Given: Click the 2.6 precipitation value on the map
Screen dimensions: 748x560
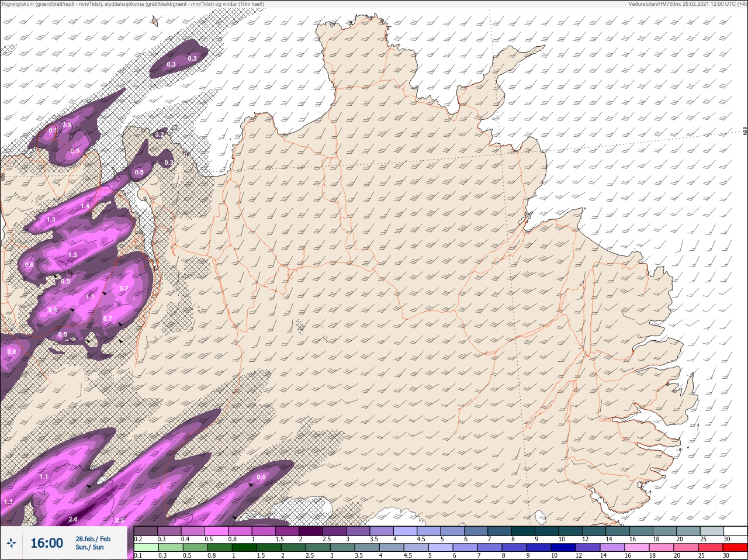Looking at the screenshot, I should tap(73, 519).
